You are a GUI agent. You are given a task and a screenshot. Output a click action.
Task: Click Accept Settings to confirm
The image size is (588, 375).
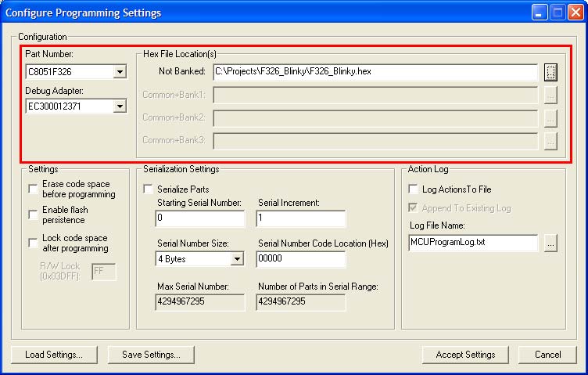click(x=465, y=355)
